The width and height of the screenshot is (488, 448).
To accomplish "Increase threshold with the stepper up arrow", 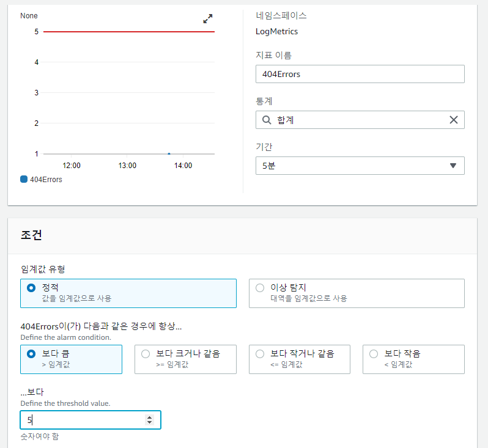I will coord(150,417).
